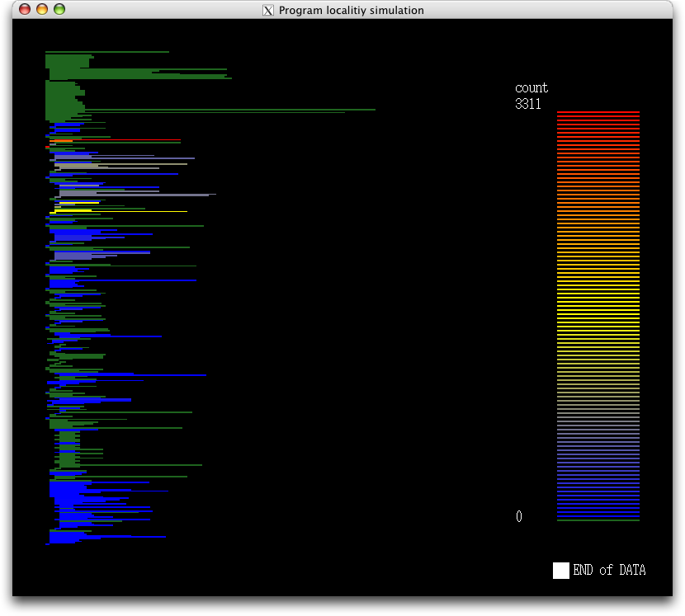Click the 'END of DATA' label
This screenshot has height=616, width=685.
(609, 570)
